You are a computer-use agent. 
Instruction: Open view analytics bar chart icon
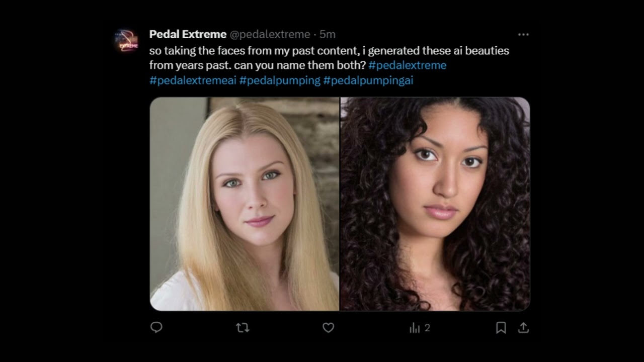tap(415, 328)
